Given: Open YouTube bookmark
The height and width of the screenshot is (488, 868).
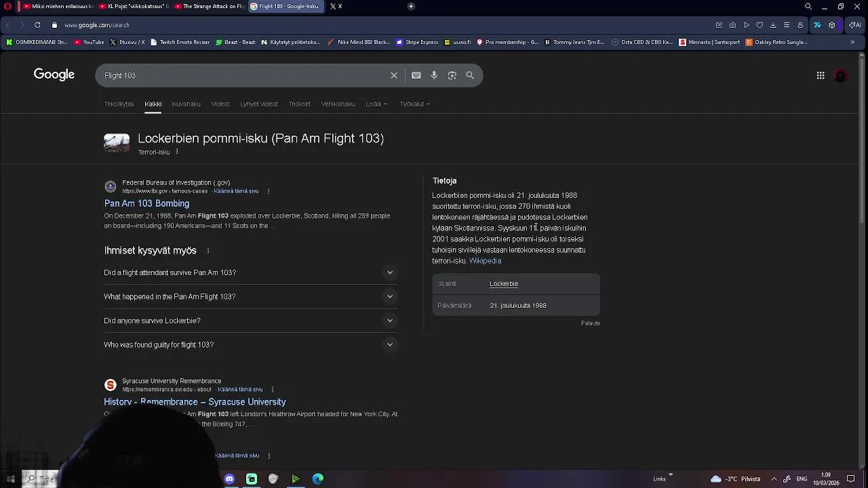Looking at the screenshot, I should pyautogui.click(x=89, y=42).
